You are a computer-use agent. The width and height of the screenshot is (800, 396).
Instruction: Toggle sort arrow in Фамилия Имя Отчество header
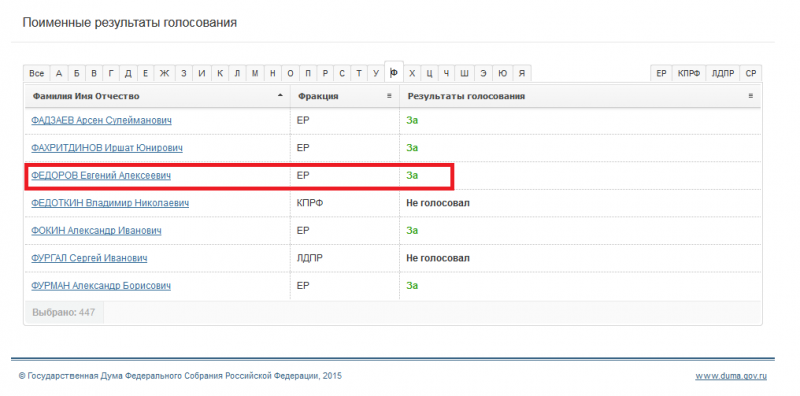point(280,96)
